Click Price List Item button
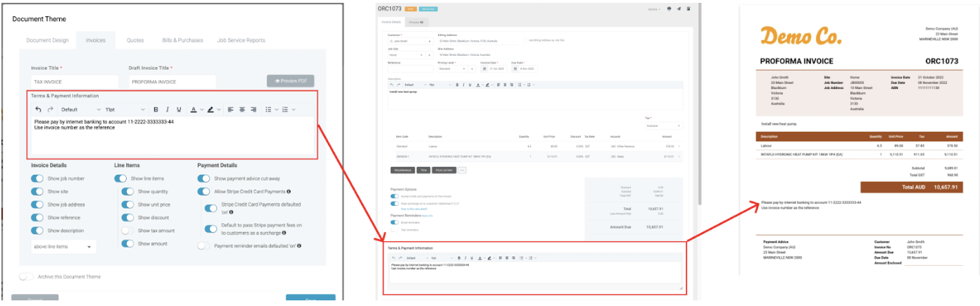This screenshot has width=980, height=306. click(444, 170)
